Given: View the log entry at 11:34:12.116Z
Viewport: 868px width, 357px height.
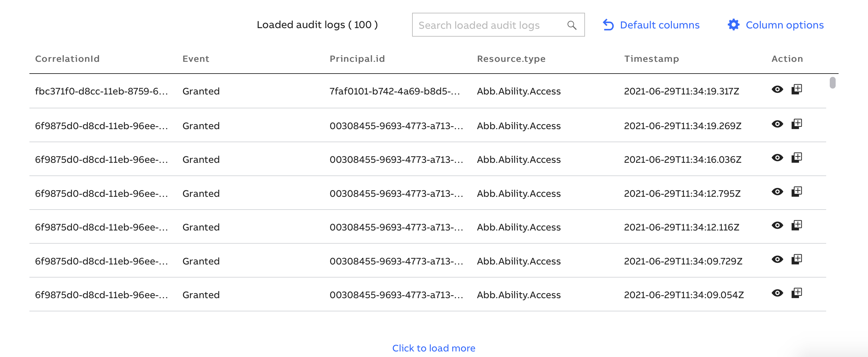Looking at the screenshot, I should point(777,225).
